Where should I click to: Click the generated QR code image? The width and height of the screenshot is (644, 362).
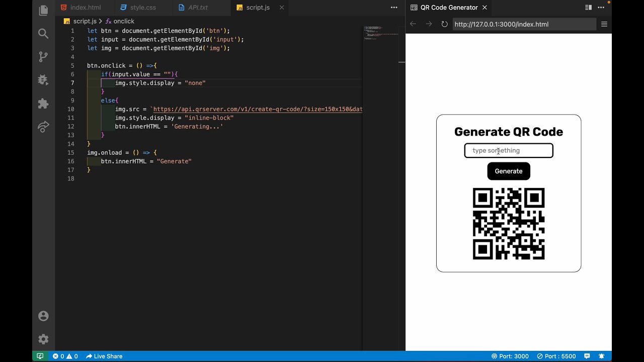pos(509,224)
